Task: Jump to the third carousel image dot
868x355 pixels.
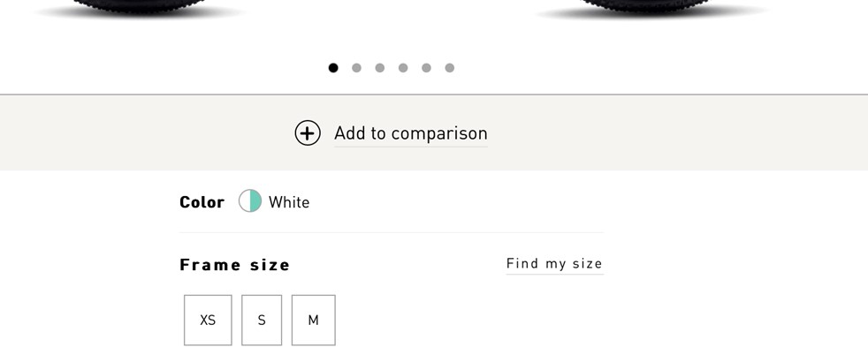Action: (x=380, y=68)
